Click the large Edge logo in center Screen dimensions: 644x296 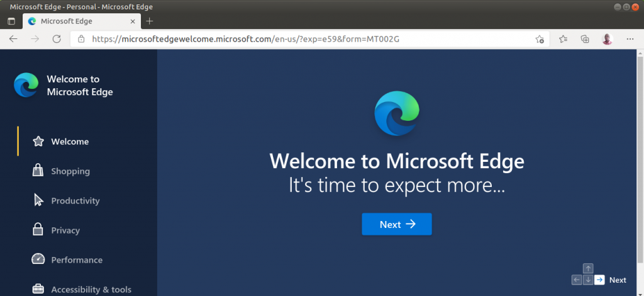click(397, 113)
